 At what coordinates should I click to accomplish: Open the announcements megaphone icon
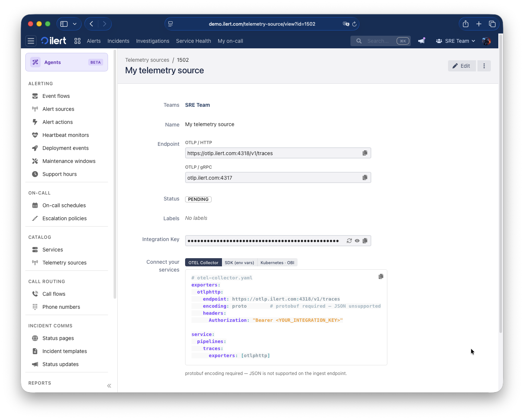(x=422, y=41)
